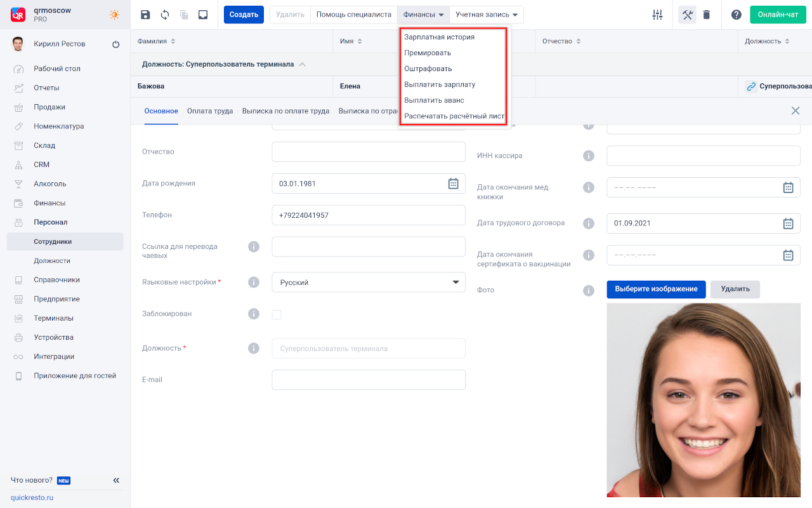Click Удалить button next to photo
Screen dimensions: 812x508
click(x=735, y=289)
